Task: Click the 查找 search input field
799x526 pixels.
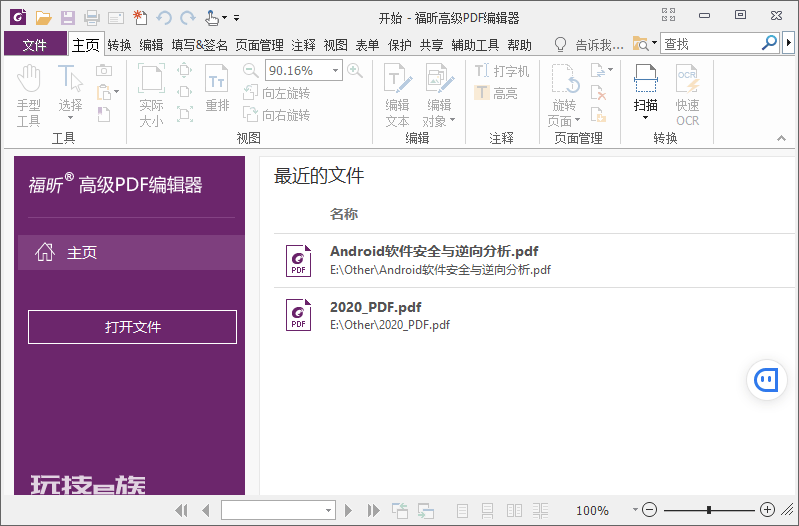Action: click(x=710, y=44)
